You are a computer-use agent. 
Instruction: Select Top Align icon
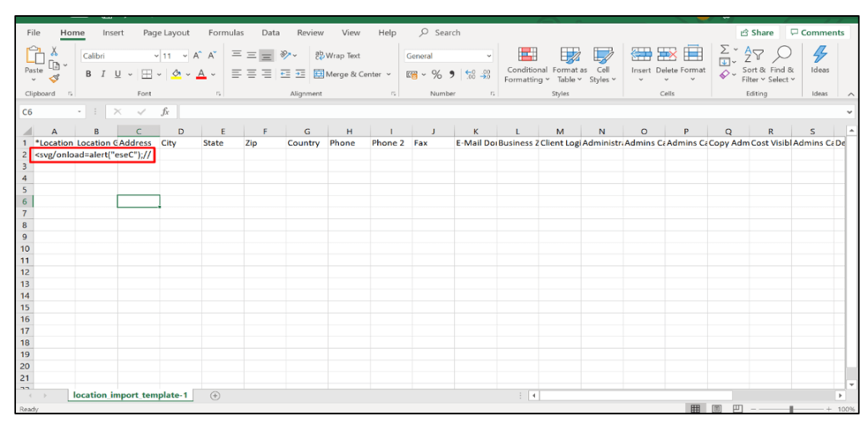pyautogui.click(x=236, y=55)
